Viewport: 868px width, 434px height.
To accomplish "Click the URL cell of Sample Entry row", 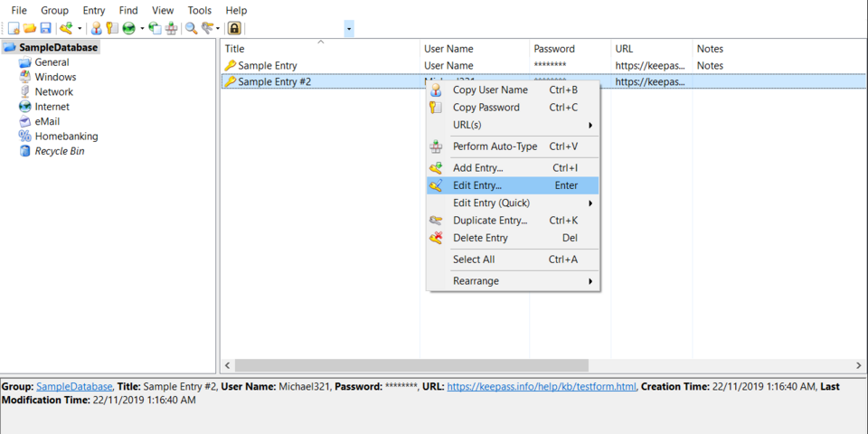I will (x=650, y=65).
